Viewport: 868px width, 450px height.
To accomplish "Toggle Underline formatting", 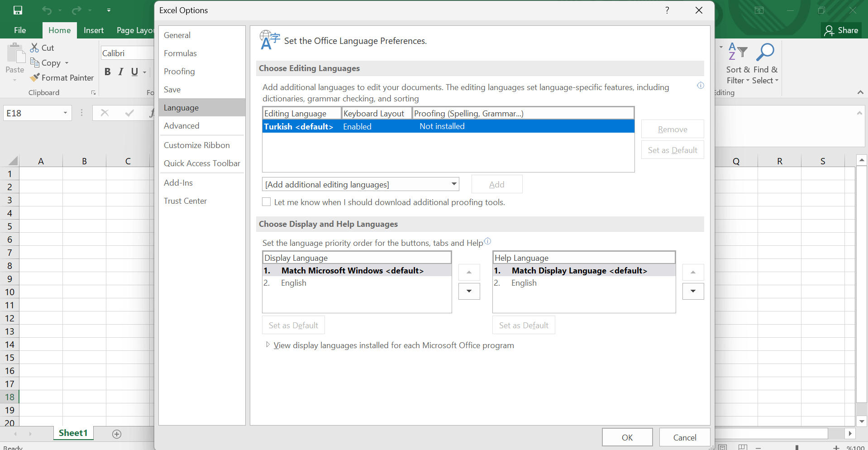I will pyautogui.click(x=134, y=72).
